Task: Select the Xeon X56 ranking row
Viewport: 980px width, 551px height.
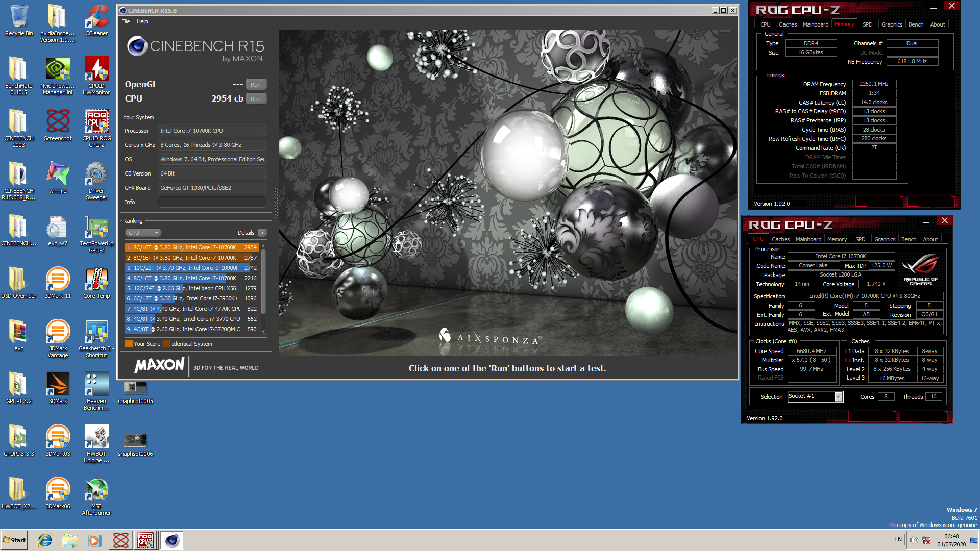Action: point(192,288)
